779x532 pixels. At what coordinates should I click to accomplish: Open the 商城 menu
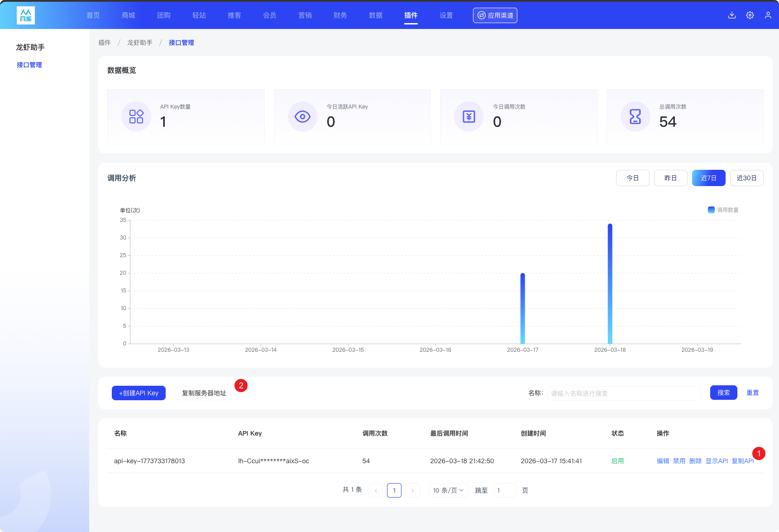click(129, 15)
